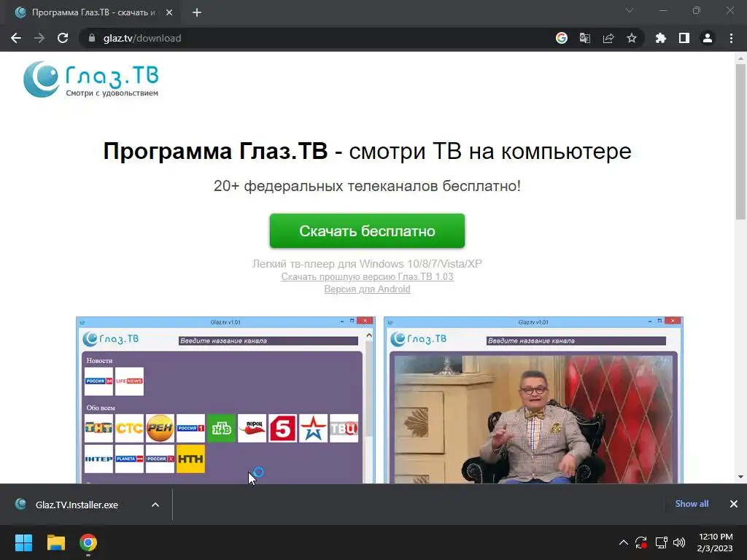
Task: Open the clock and date panel
Action: pyautogui.click(x=715, y=542)
